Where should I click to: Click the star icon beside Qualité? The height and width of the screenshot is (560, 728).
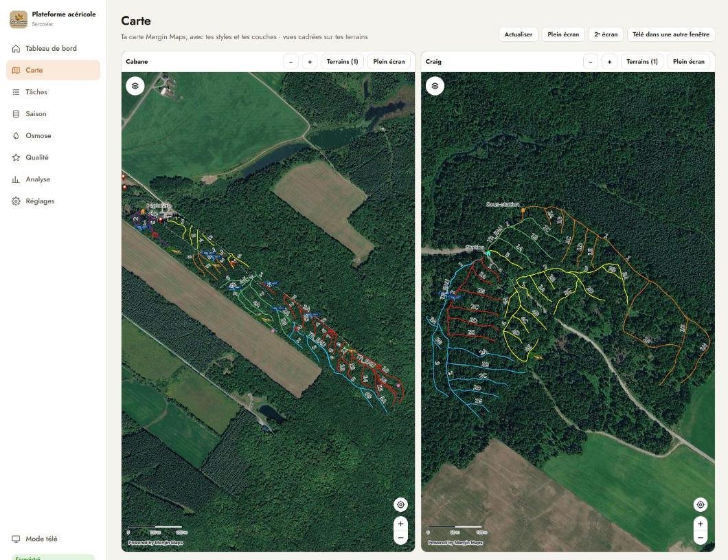click(x=16, y=157)
